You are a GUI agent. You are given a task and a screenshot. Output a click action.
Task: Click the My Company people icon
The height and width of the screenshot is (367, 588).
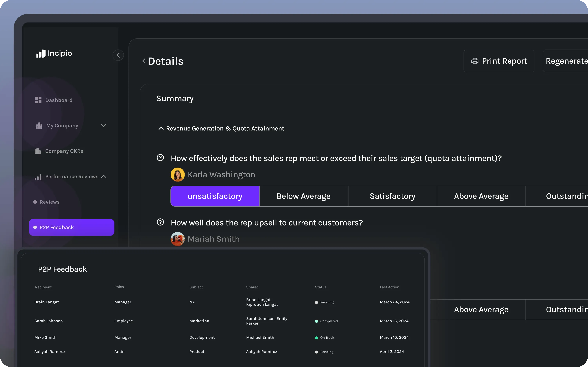pyautogui.click(x=39, y=126)
